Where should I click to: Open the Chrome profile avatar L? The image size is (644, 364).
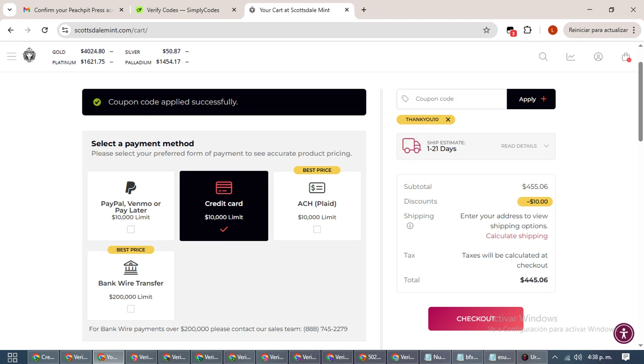tap(553, 30)
